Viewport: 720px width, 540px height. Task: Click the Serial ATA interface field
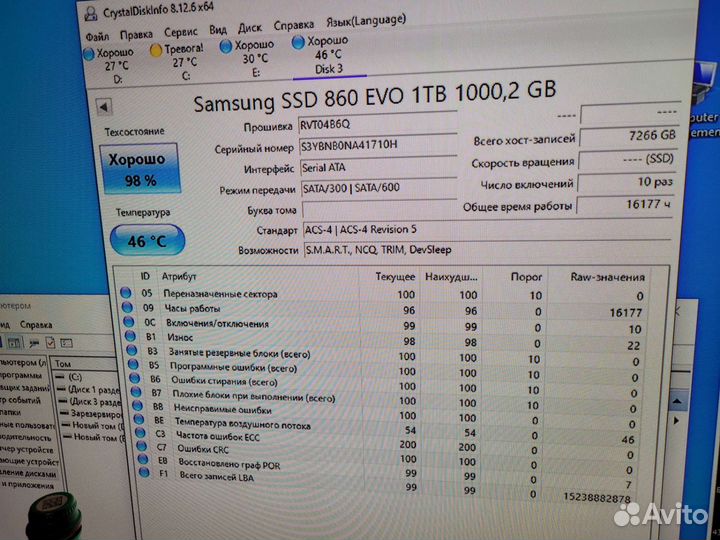tap(379, 168)
